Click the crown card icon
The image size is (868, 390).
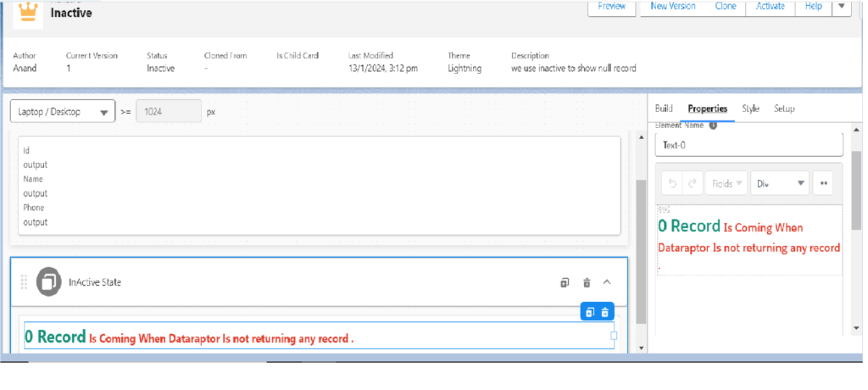pos(28,14)
